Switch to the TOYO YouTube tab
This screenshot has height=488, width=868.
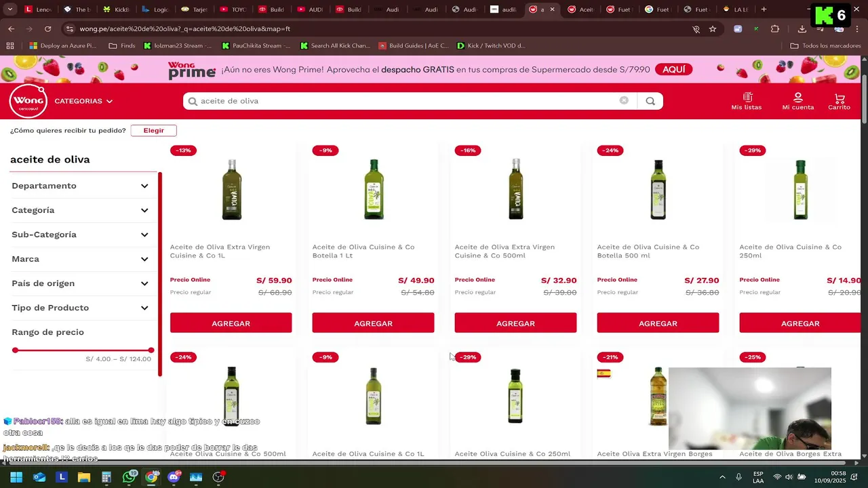tap(233, 9)
